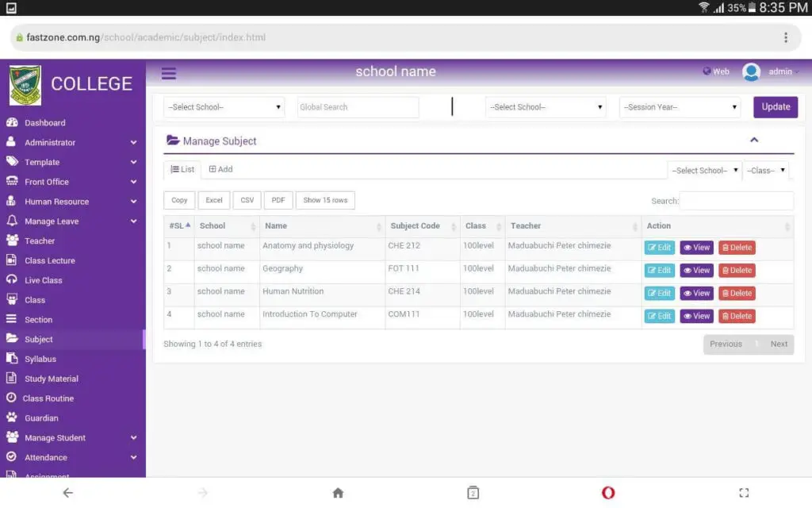This screenshot has width=812, height=508.
Task: Delete the Geography subject row
Action: 737,270
